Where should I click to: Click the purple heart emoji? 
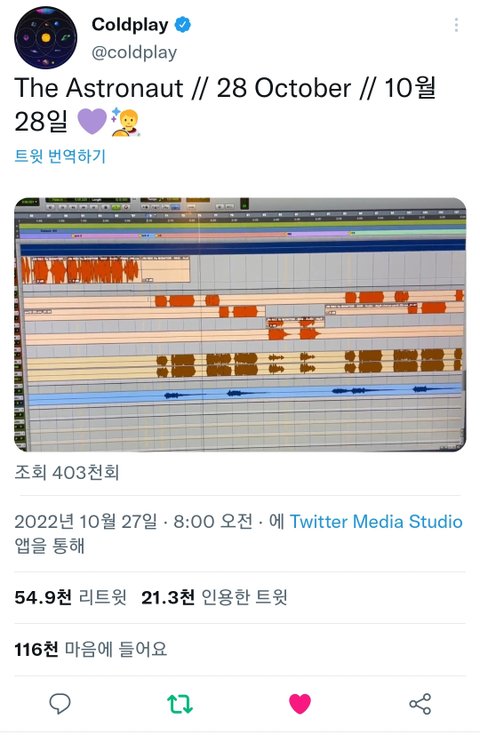(x=92, y=121)
